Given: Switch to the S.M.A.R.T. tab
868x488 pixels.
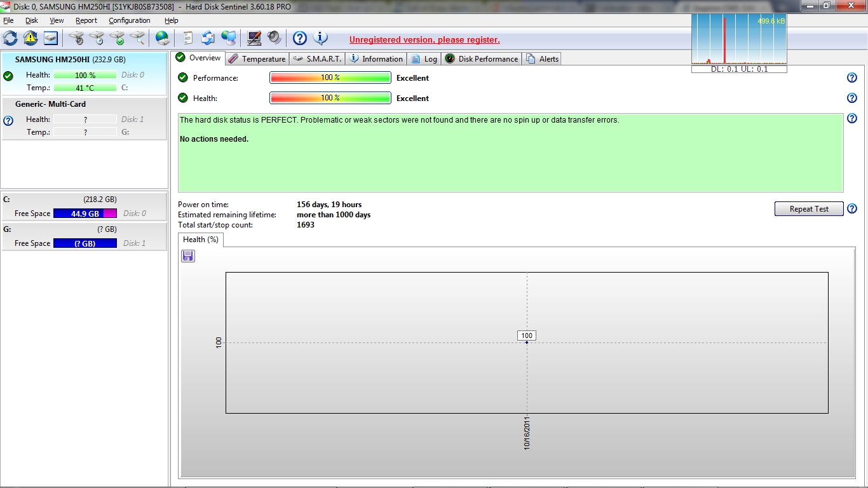Looking at the screenshot, I should [x=316, y=59].
